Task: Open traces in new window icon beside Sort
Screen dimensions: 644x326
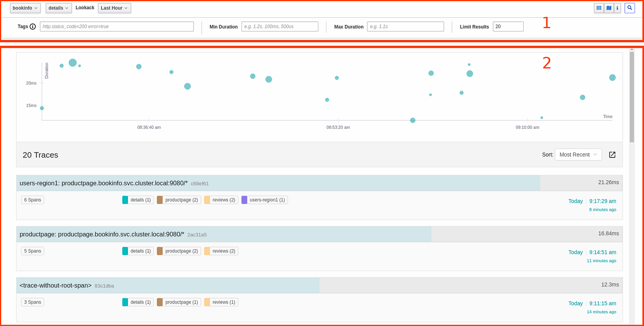Action: [612, 155]
